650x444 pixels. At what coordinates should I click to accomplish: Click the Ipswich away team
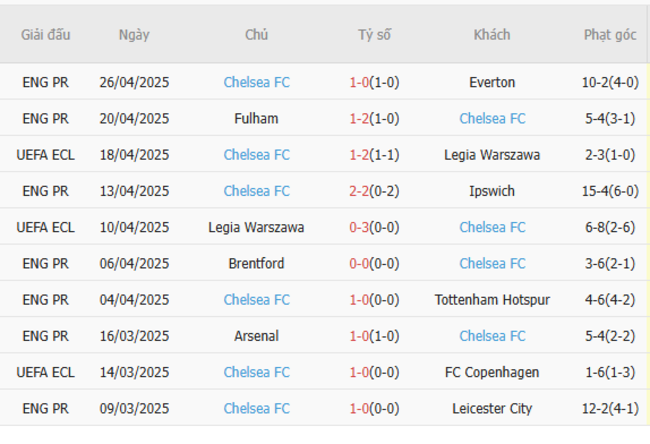click(x=492, y=191)
